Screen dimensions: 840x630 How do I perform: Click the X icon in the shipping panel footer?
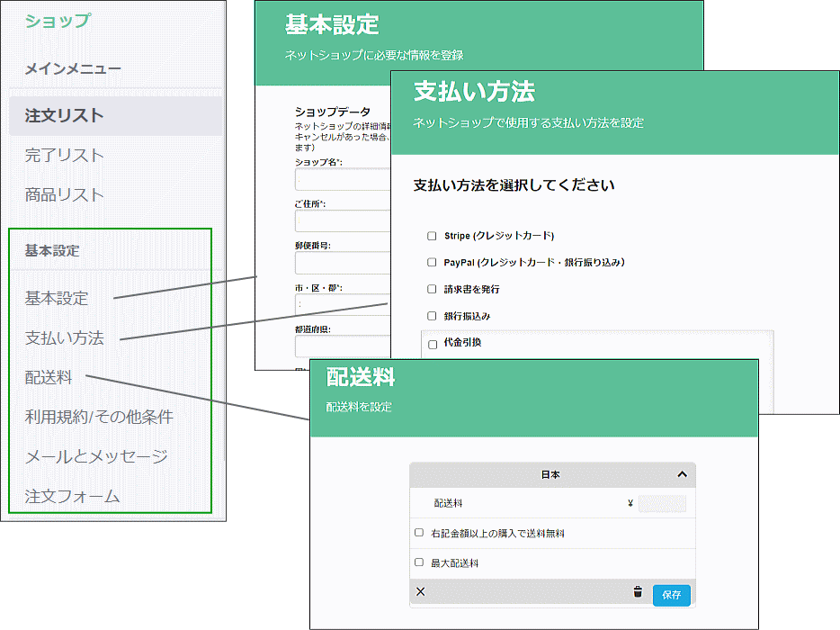[x=421, y=592]
